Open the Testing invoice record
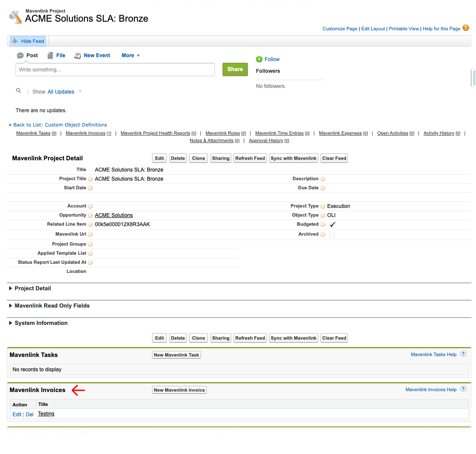This screenshot has width=476, height=454. click(46, 414)
